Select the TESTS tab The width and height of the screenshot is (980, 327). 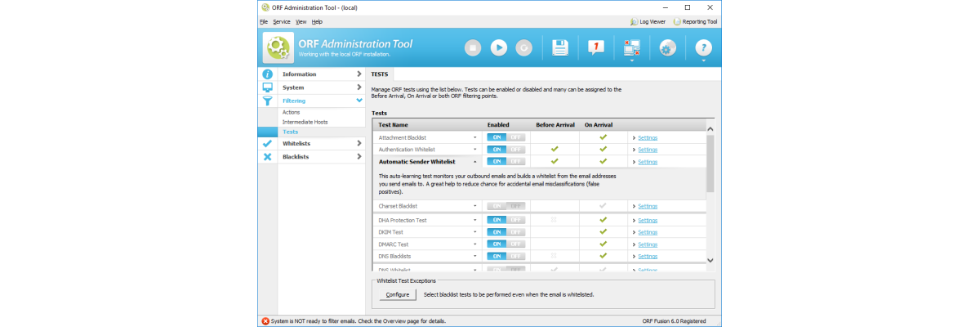[379, 74]
